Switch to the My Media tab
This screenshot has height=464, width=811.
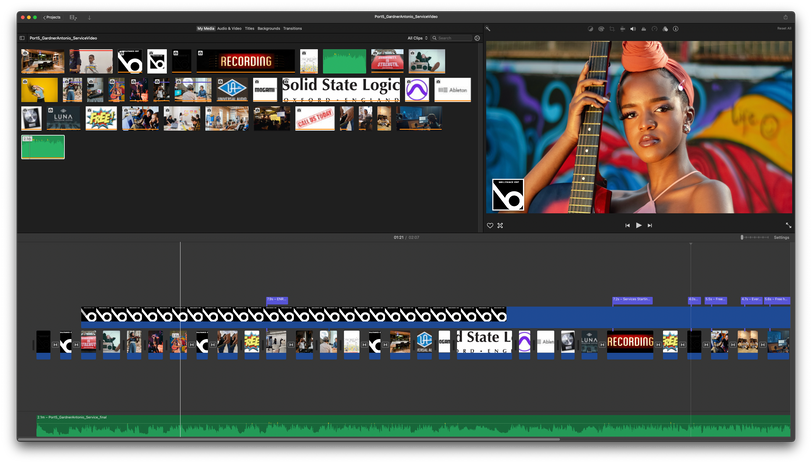pyautogui.click(x=205, y=28)
